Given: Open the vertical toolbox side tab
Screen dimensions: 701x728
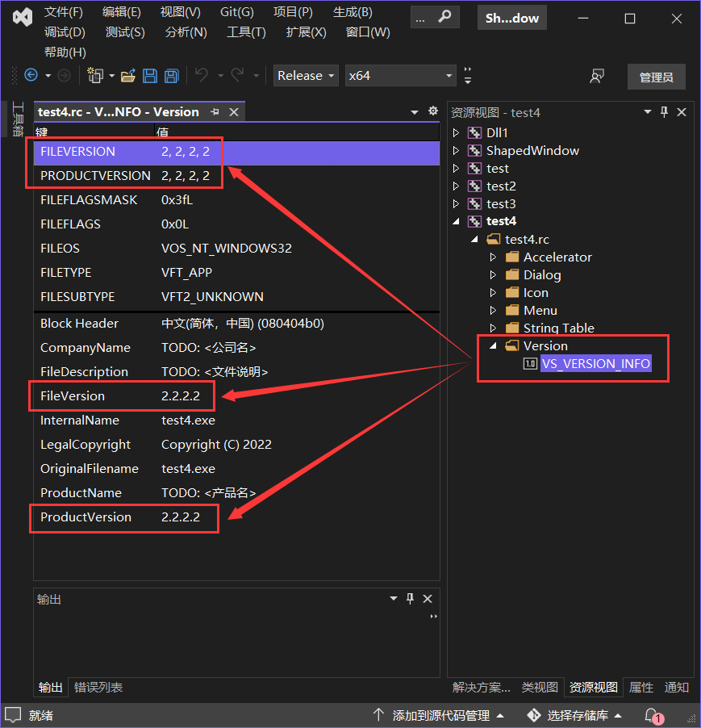Looking at the screenshot, I should [x=17, y=119].
